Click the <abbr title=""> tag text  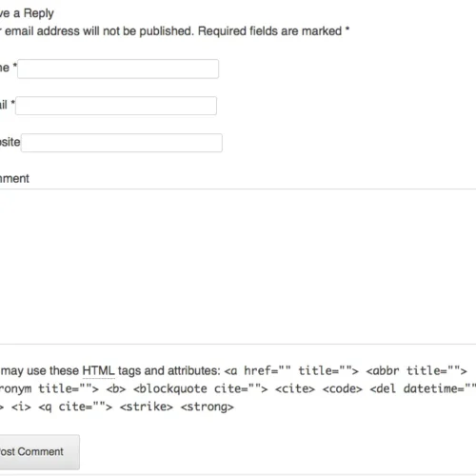point(416,370)
